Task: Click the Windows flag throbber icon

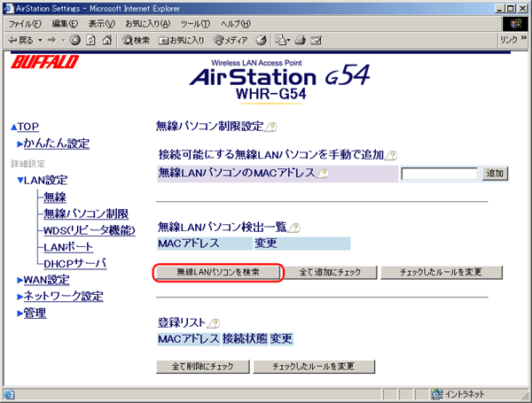Action: (515, 24)
